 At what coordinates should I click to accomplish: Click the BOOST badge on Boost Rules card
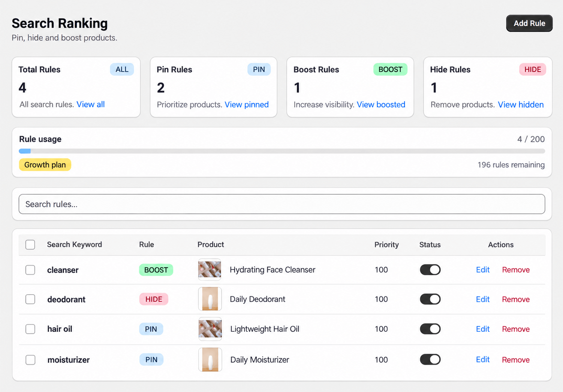pos(390,69)
